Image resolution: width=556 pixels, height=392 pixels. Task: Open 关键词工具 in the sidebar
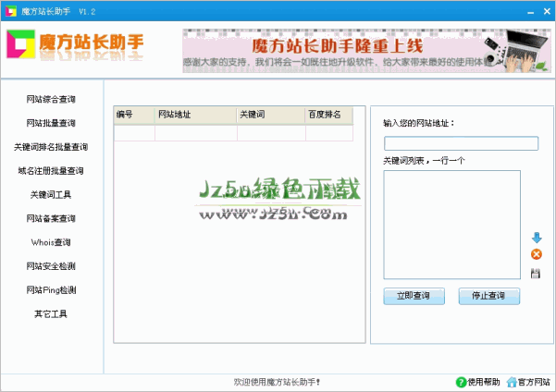tap(51, 194)
